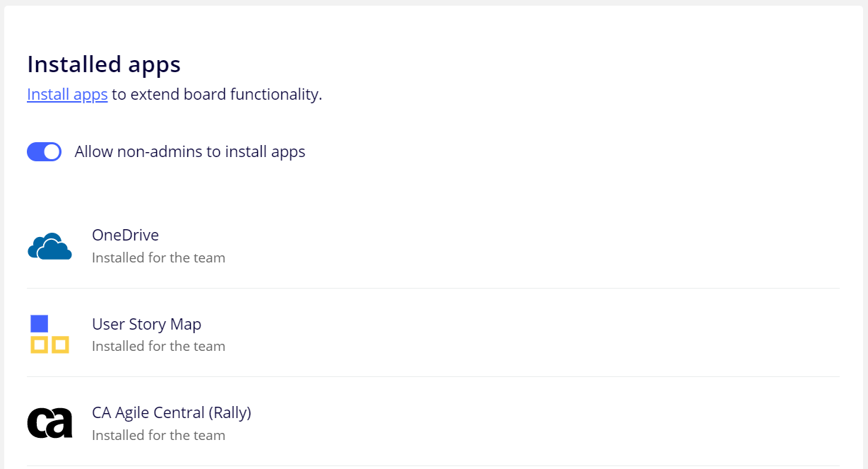Select the OneDrive app name

pyautogui.click(x=125, y=235)
